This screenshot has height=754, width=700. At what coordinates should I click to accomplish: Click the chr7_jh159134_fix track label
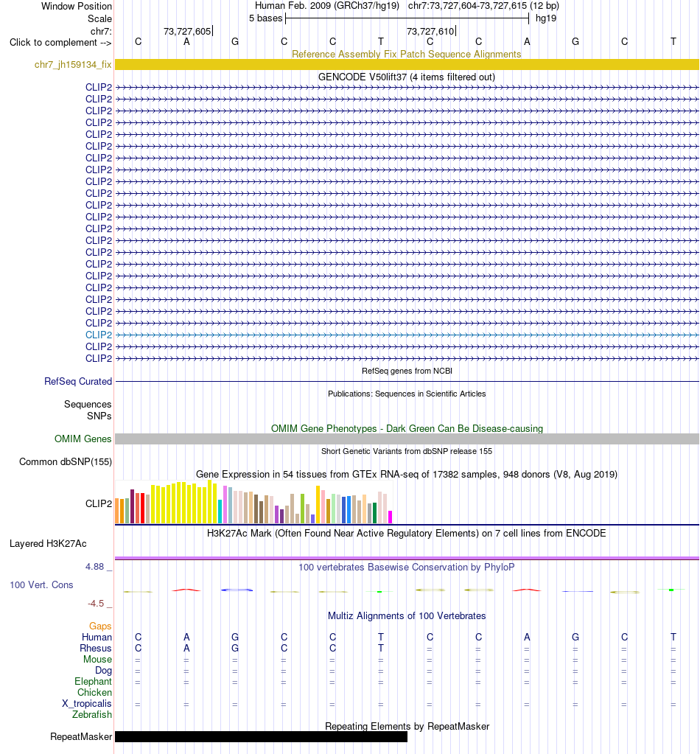pyautogui.click(x=73, y=64)
